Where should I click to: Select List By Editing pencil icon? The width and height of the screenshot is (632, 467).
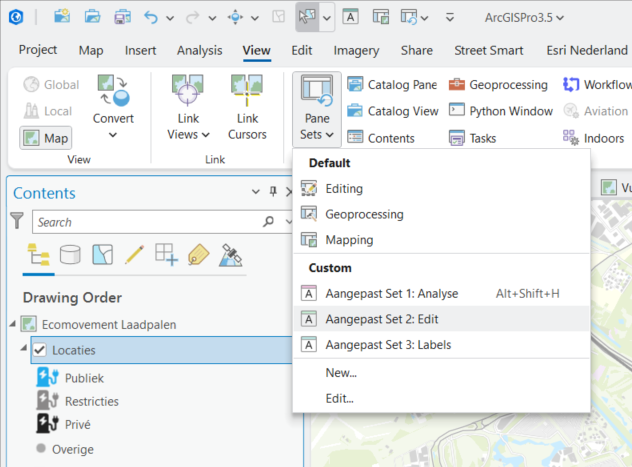(134, 254)
